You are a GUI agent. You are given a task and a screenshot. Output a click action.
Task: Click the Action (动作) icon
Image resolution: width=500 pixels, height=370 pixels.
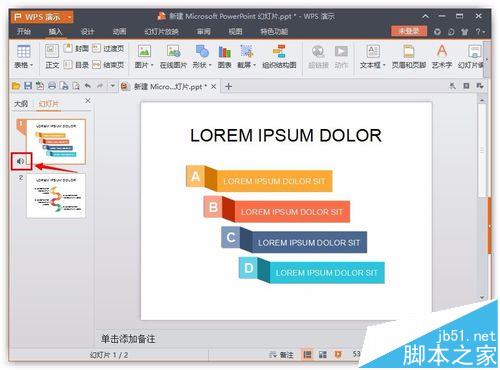(341, 51)
